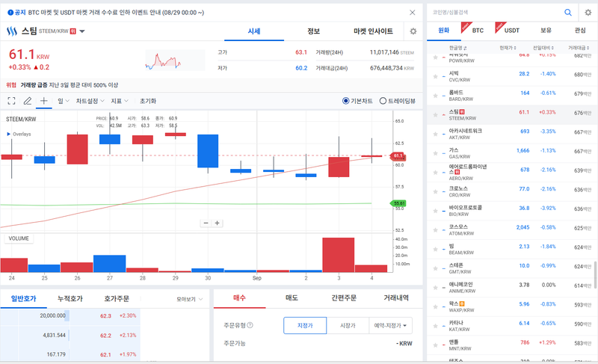Open the 예약-지정가 order type dropdown
The height and width of the screenshot is (364, 598).
pos(390,325)
